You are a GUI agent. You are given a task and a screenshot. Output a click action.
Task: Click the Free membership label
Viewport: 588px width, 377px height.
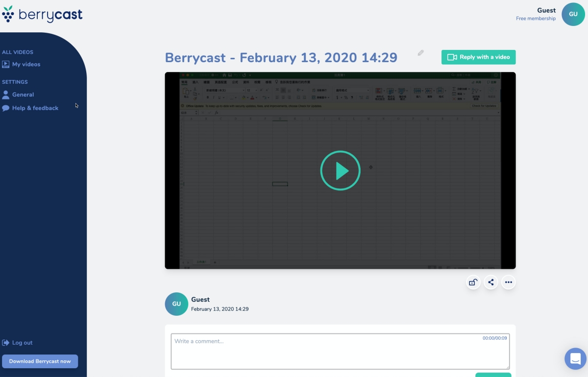(x=536, y=19)
